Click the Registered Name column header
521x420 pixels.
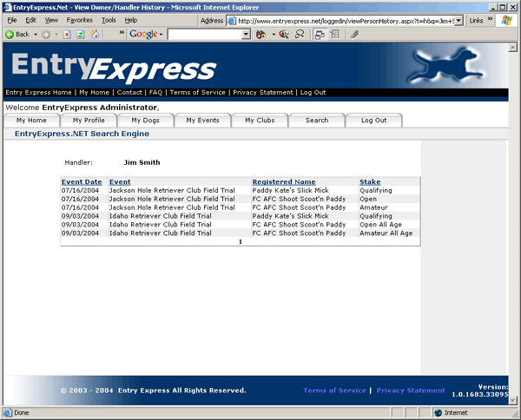[x=283, y=181]
